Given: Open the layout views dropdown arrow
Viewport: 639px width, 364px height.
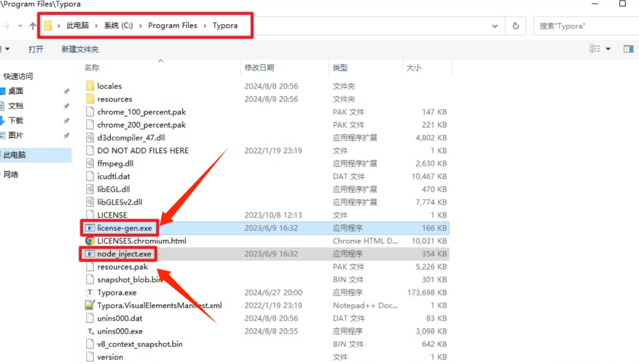Looking at the screenshot, I should point(608,49).
